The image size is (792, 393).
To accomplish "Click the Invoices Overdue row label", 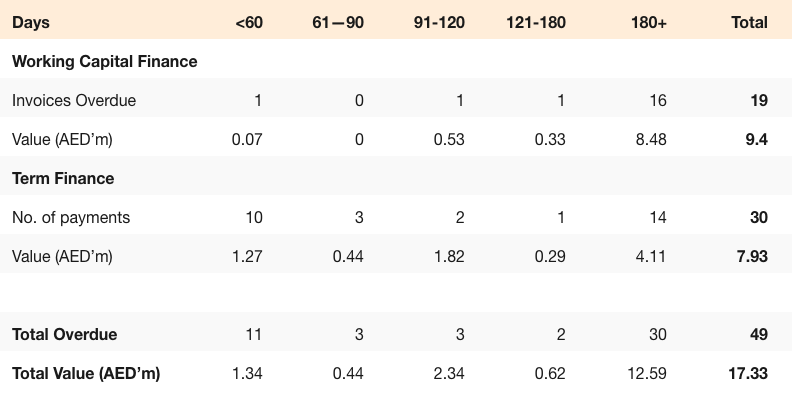I will pos(74,101).
